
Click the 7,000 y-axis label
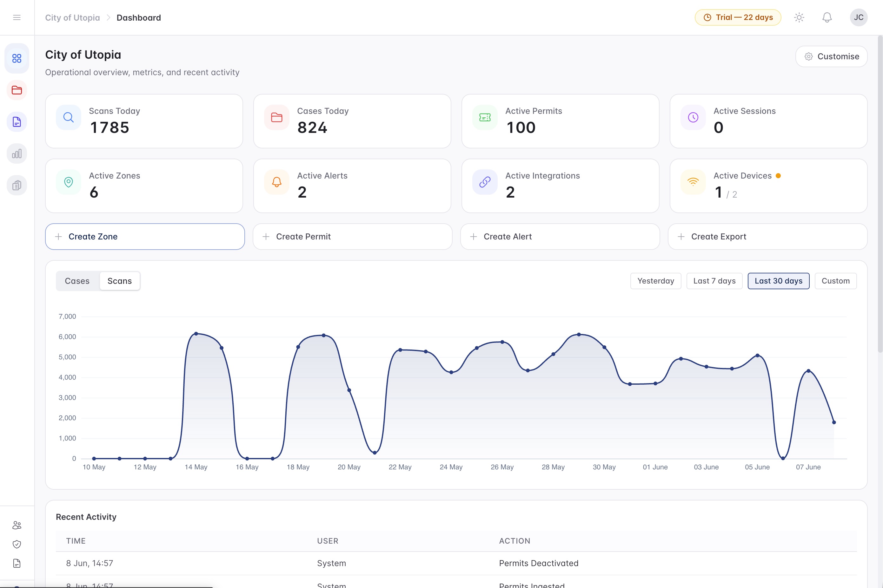pyautogui.click(x=67, y=317)
